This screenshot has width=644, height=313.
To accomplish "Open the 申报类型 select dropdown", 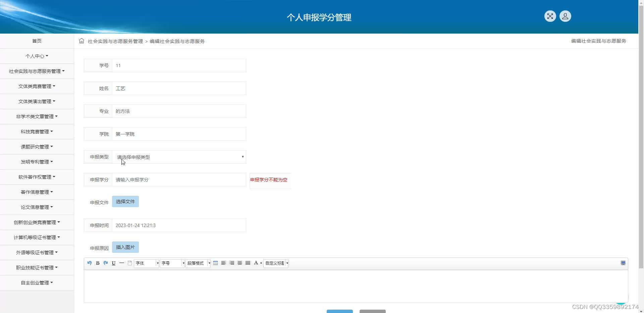I will [179, 157].
